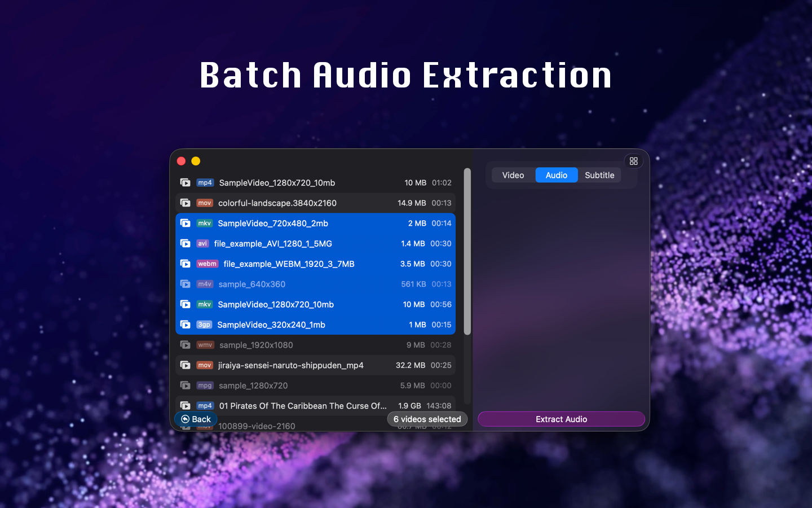Click the video icon of SampleVideo_320x240_1mb row
Viewport: 812px width, 508px height.
coord(185,325)
